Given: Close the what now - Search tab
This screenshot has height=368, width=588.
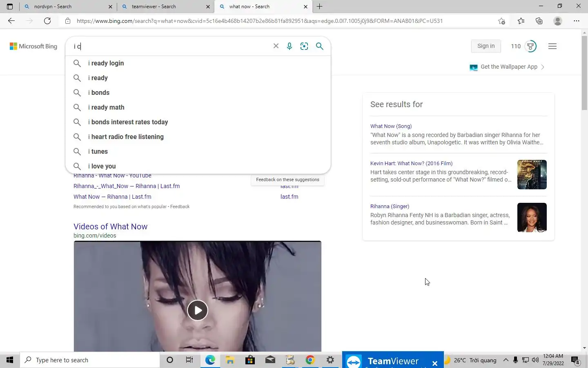Looking at the screenshot, I should click(x=305, y=7).
